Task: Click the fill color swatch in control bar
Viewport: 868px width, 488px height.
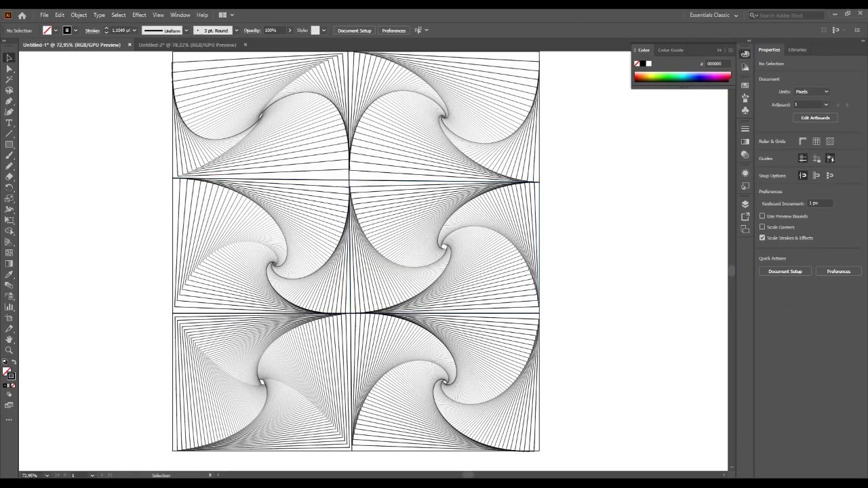Action: [47, 30]
